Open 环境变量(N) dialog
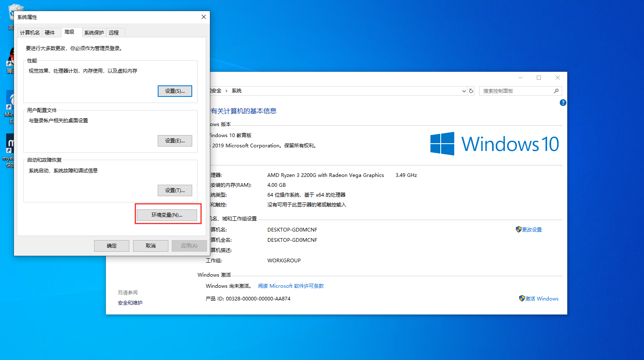The height and width of the screenshot is (360, 644). tap(167, 215)
